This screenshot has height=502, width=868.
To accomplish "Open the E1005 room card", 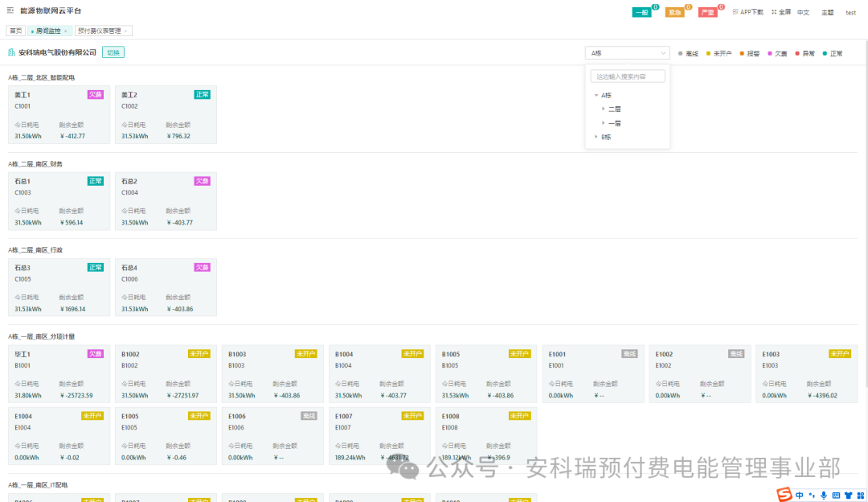I will tap(166, 436).
